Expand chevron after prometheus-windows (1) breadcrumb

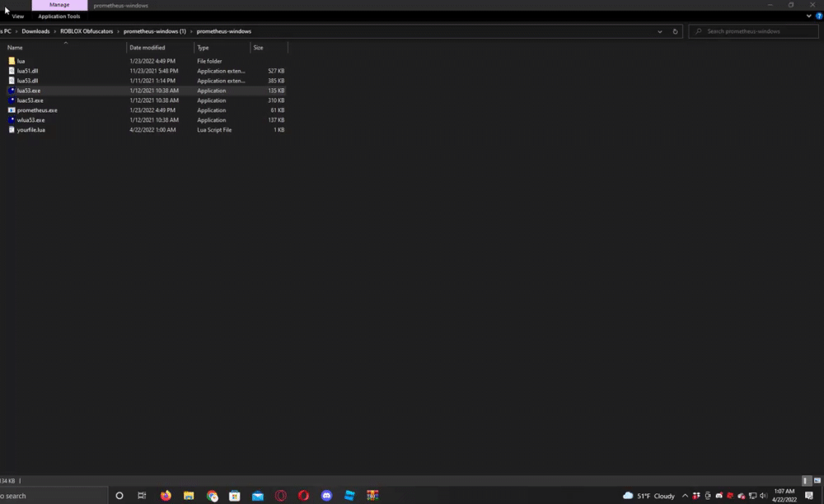click(191, 31)
